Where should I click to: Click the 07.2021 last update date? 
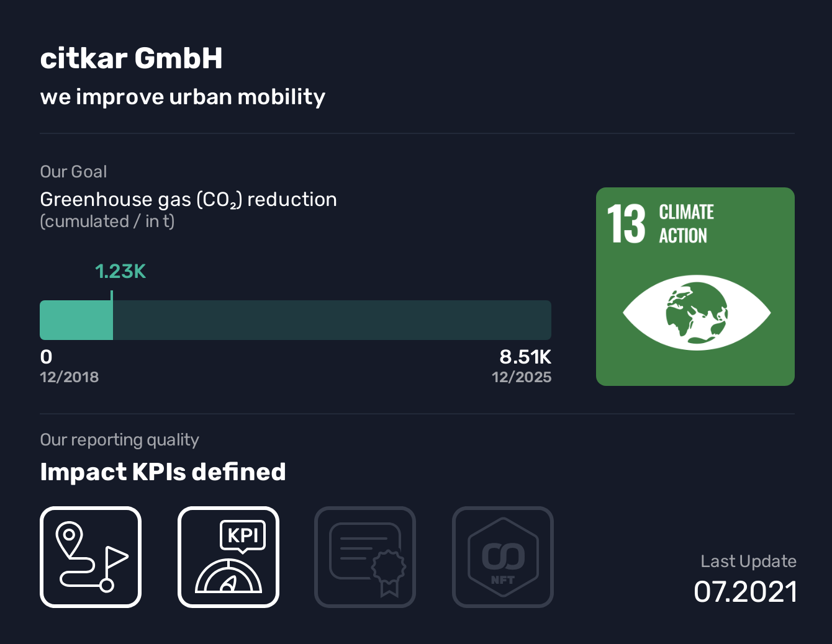click(x=745, y=592)
